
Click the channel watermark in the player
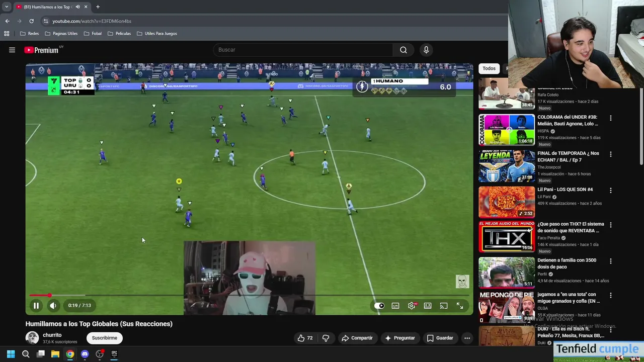pyautogui.click(x=462, y=282)
